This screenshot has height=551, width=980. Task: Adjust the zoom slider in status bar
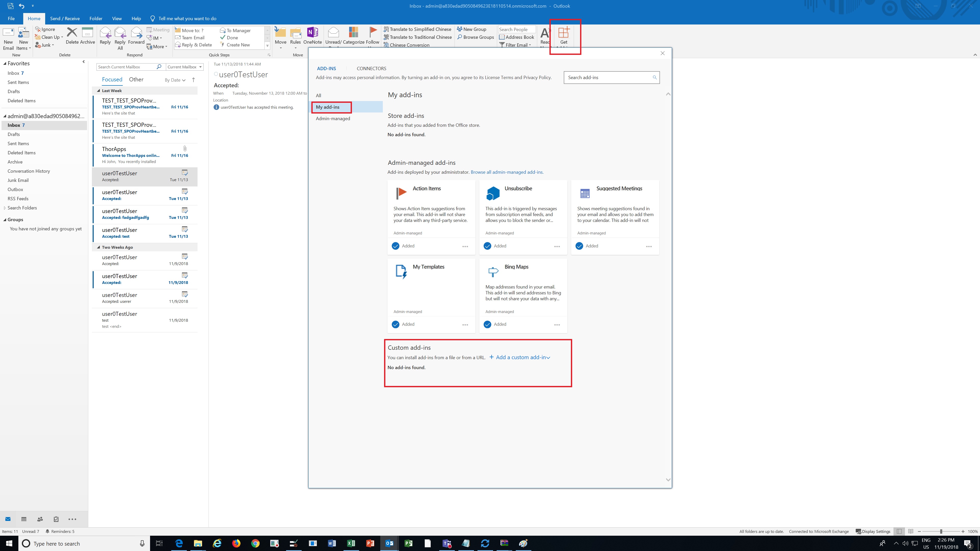(941, 531)
